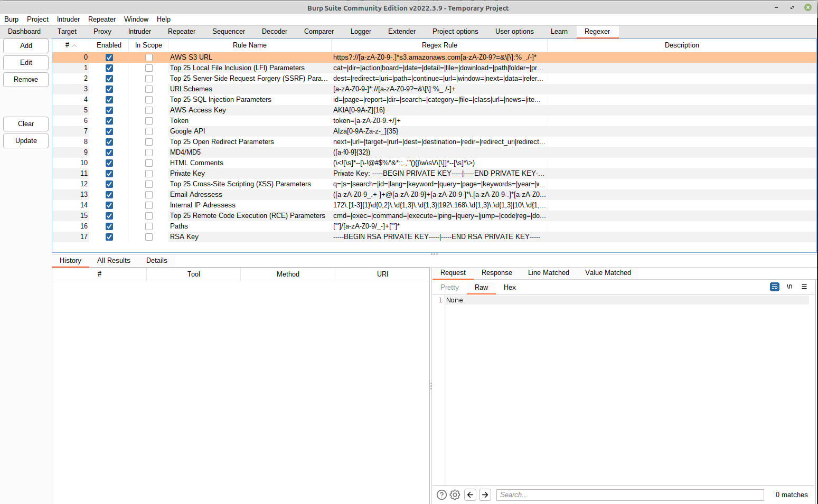Open the Help menu
The width and height of the screenshot is (818, 504).
[x=164, y=19]
